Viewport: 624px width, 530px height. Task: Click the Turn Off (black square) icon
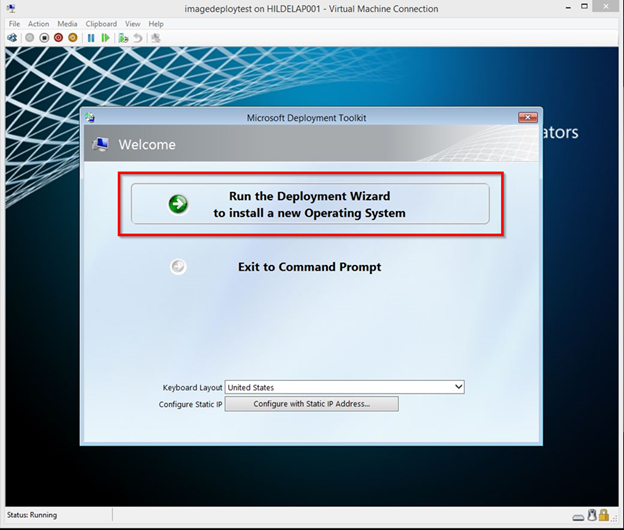(x=44, y=38)
